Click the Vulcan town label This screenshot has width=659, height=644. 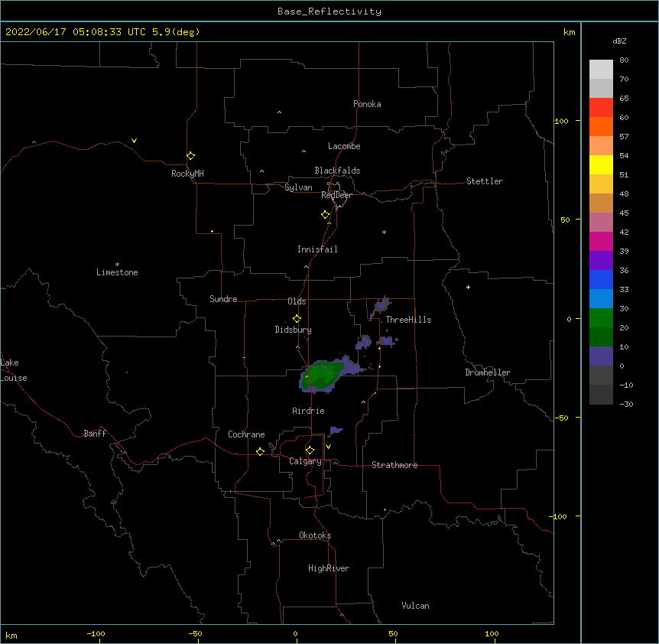pos(415,606)
